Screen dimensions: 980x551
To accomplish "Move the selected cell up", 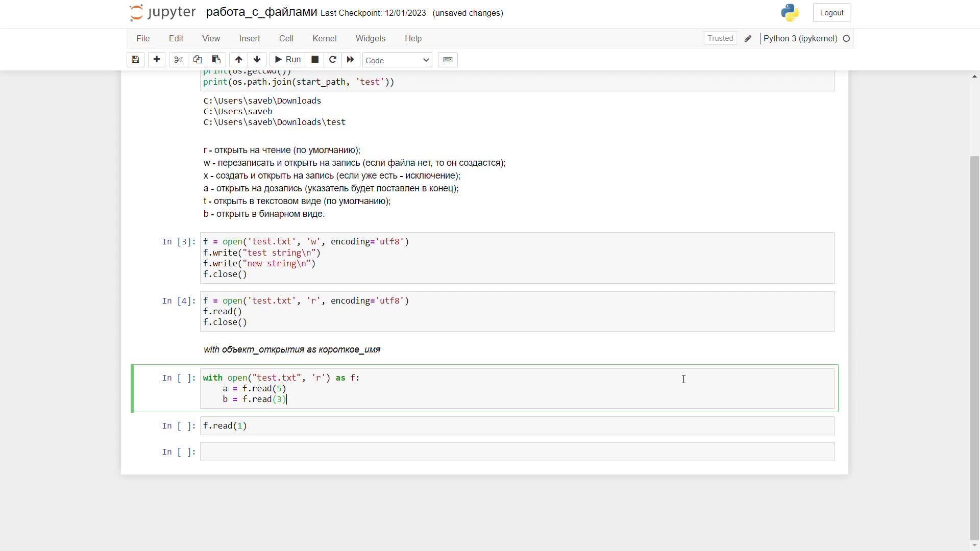I will click(238, 60).
